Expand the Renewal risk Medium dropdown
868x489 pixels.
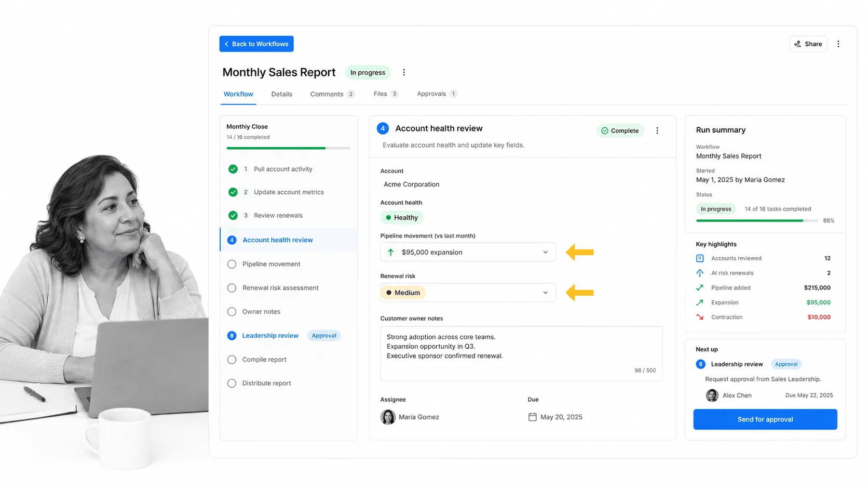click(468, 293)
